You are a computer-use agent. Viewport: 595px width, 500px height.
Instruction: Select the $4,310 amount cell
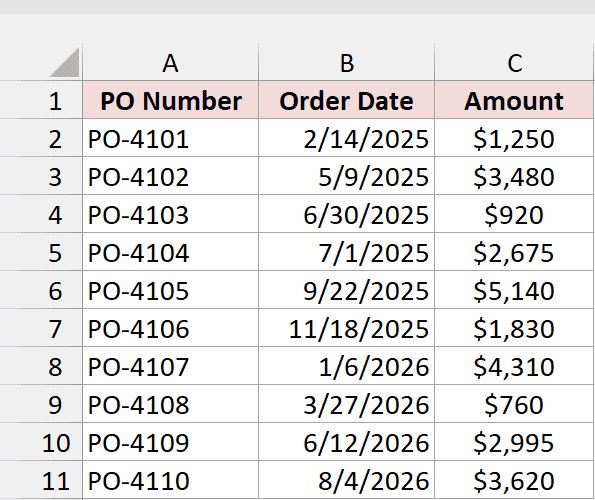click(514, 366)
